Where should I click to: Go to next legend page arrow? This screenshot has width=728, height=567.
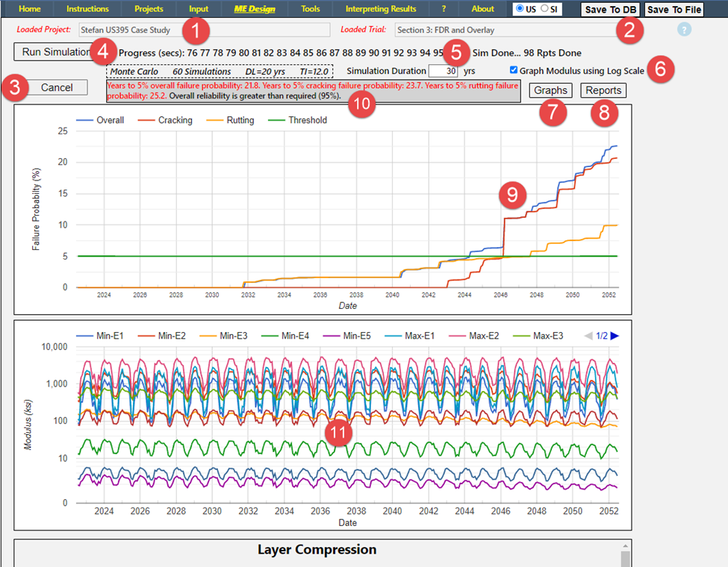point(615,336)
